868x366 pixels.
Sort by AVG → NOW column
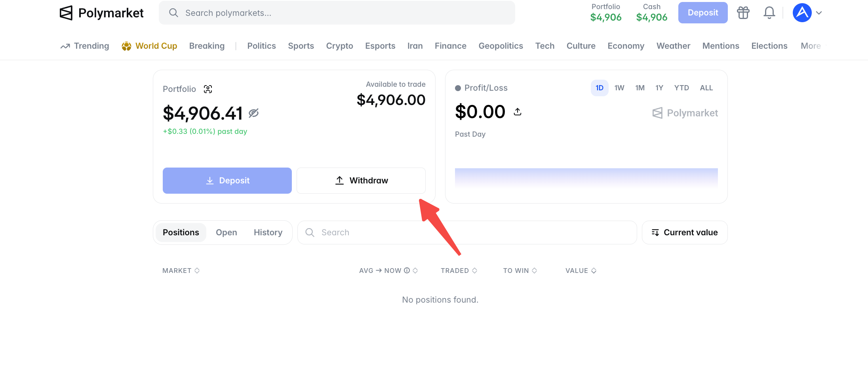pyautogui.click(x=388, y=271)
